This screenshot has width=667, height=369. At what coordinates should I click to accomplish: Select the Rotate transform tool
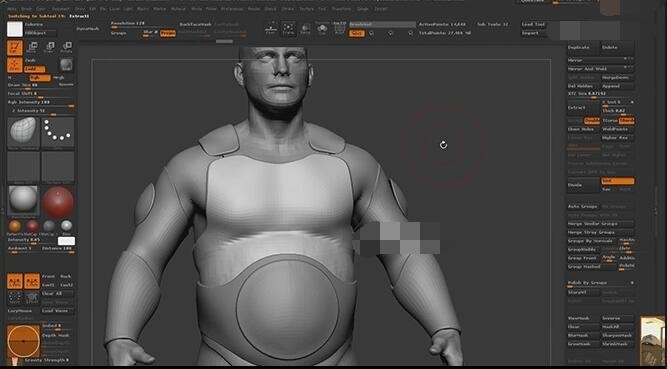coord(66,47)
